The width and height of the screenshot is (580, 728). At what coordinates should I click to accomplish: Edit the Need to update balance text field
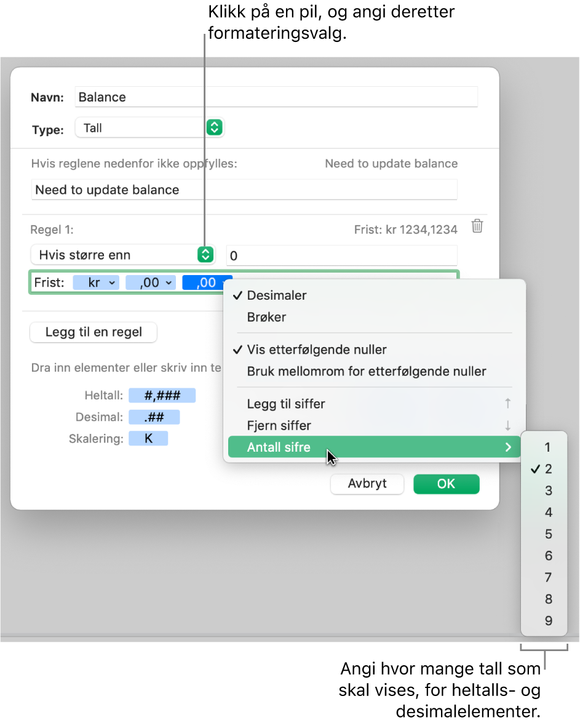[244, 190]
